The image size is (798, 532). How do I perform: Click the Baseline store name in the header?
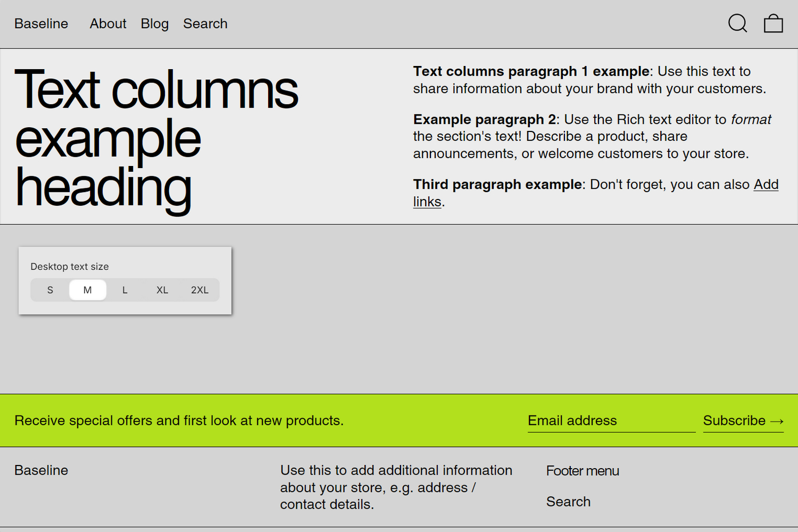(41, 23)
